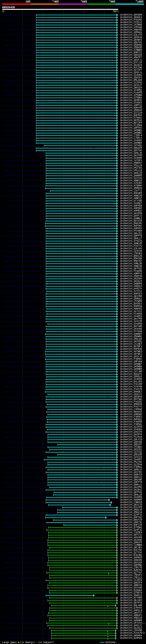The image size is (146, 644).
Task: Select UniRef100_Q8GT61 label
Action: pyautogui.click(x=131, y=42)
